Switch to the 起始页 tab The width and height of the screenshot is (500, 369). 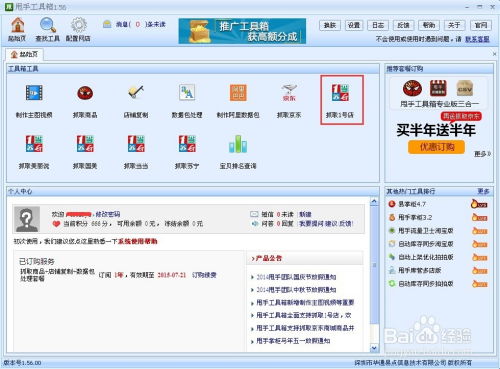pos(24,54)
